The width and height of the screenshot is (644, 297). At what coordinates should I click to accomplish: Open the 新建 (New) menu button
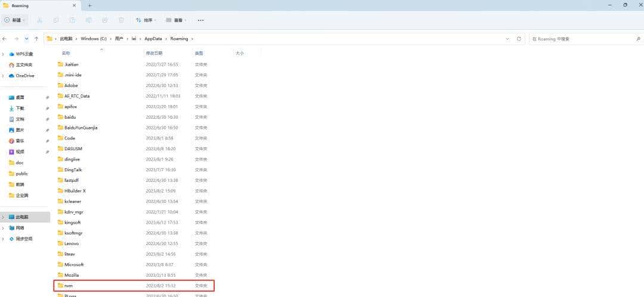point(15,20)
